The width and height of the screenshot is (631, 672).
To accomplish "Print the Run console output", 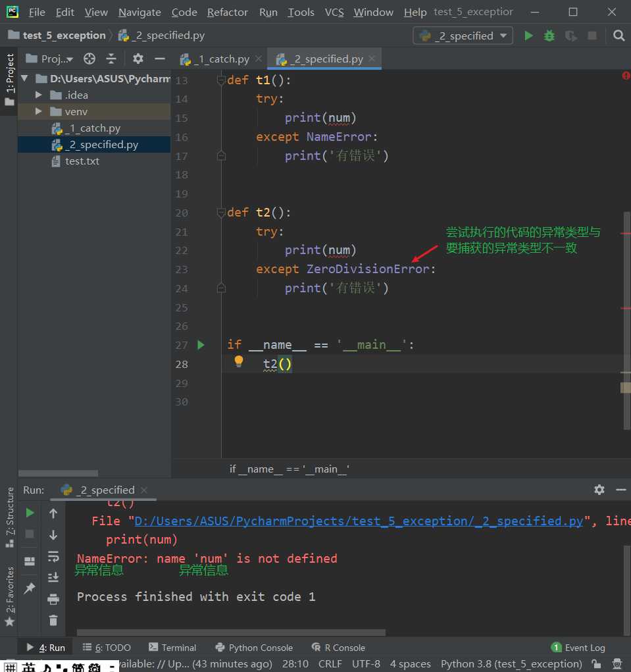I will click(x=53, y=599).
